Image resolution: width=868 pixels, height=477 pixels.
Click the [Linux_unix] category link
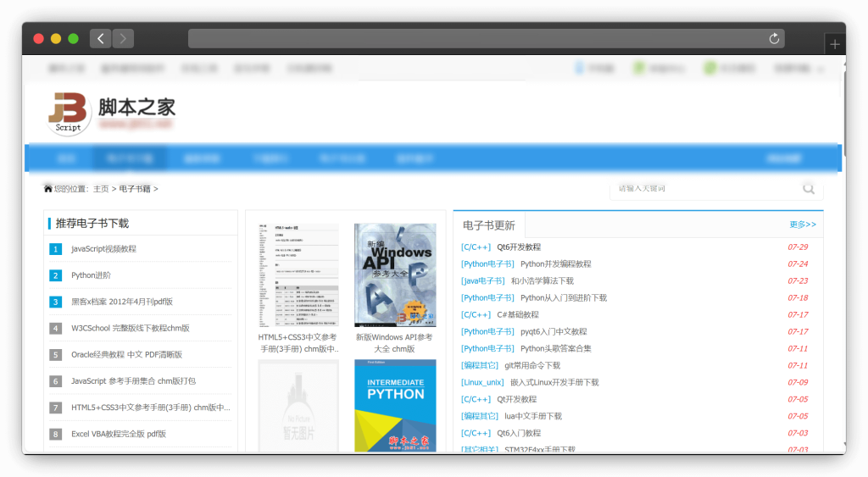click(x=482, y=382)
